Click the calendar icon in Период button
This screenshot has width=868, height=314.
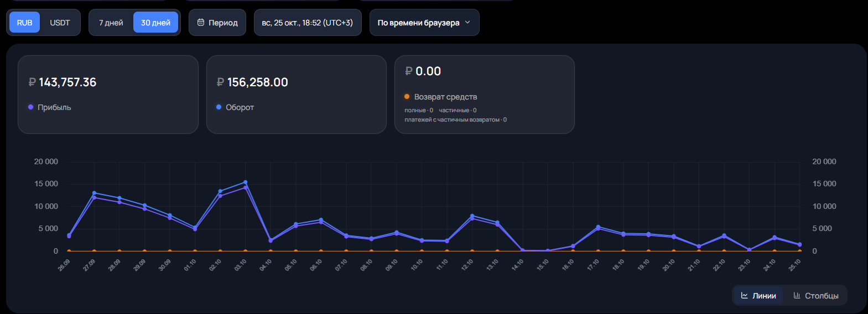click(201, 23)
